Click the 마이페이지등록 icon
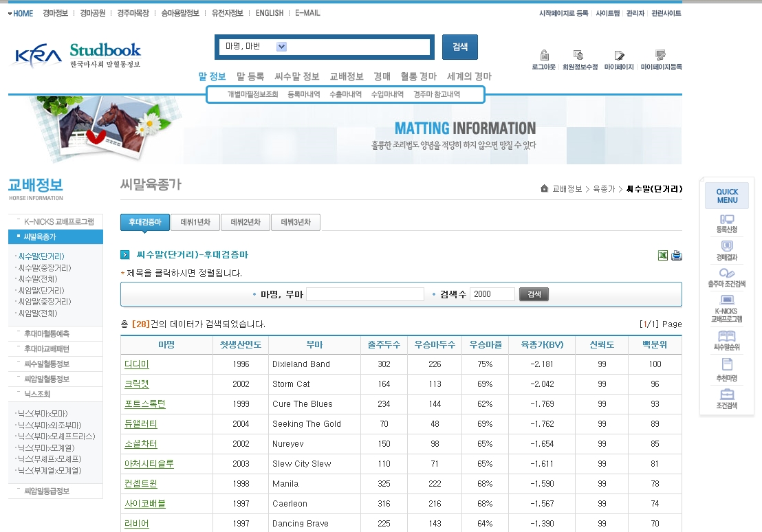Image resolution: width=762 pixels, height=532 pixels. pyautogui.click(x=661, y=56)
